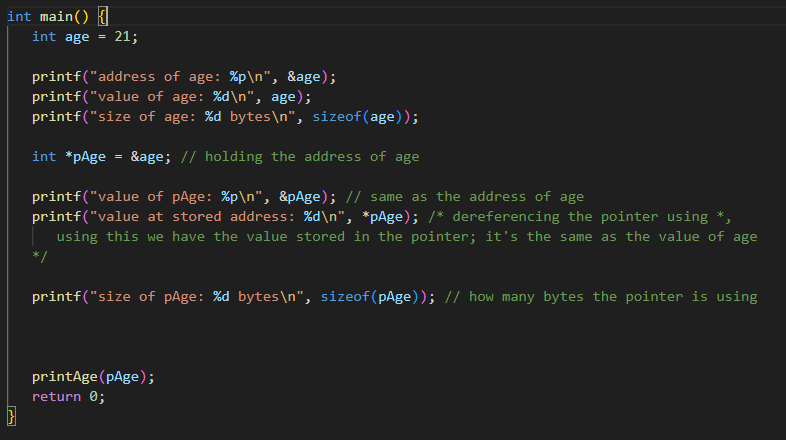The width and height of the screenshot is (786, 440).
Task: Click the &age argument in first printf
Action: (x=304, y=77)
